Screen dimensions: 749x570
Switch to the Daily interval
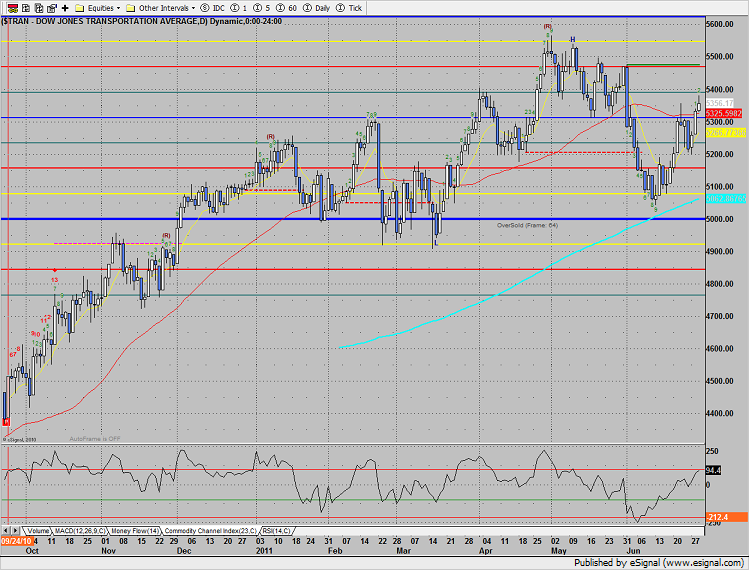coord(317,8)
